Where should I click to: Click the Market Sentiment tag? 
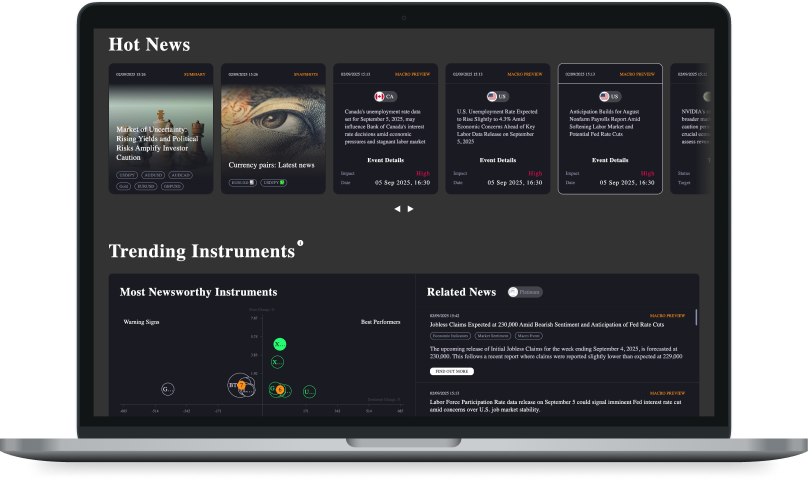[494, 336]
